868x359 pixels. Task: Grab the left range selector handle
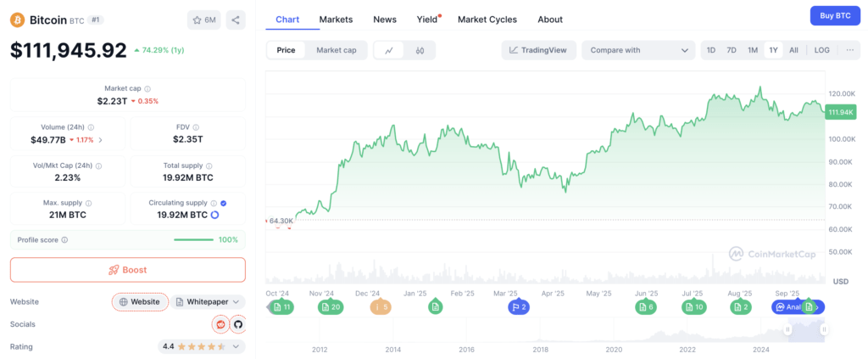tap(788, 329)
